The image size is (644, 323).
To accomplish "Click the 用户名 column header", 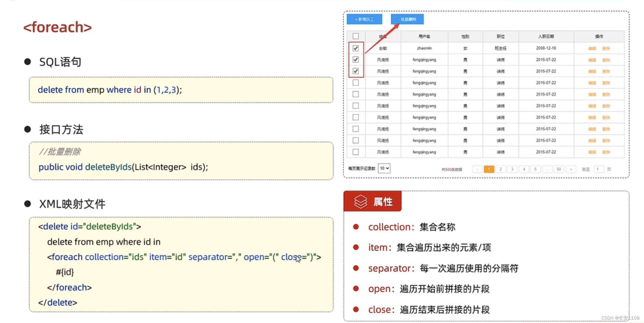I will pos(424,36).
